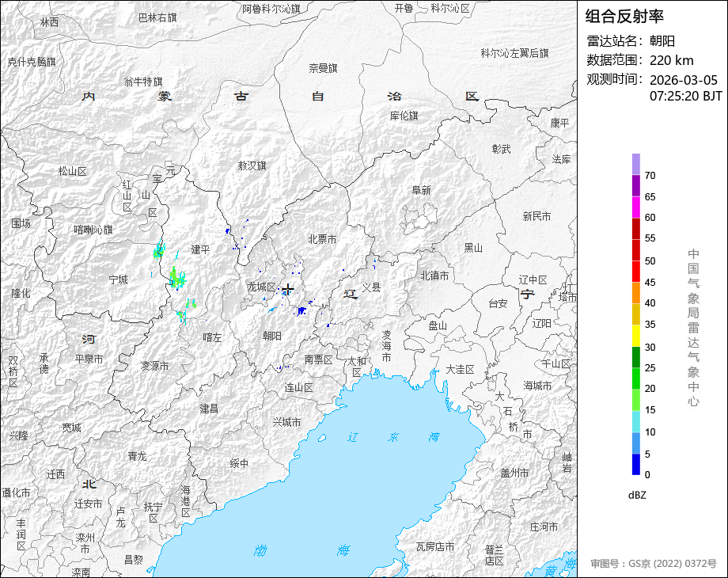Click the time stamp 07:25:20 BJT
The width and height of the screenshot is (728, 578).
[x=686, y=96]
